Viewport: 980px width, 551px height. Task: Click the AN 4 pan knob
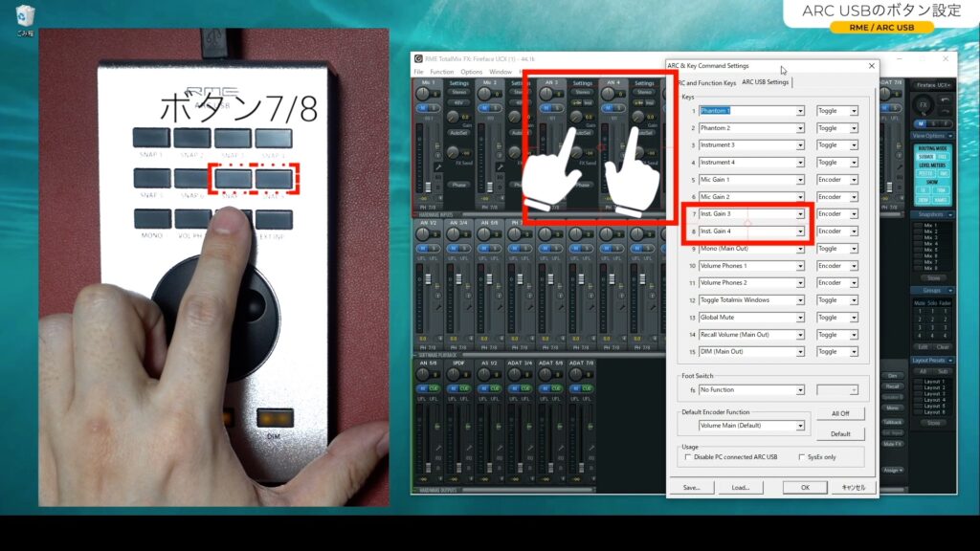click(608, 94)
